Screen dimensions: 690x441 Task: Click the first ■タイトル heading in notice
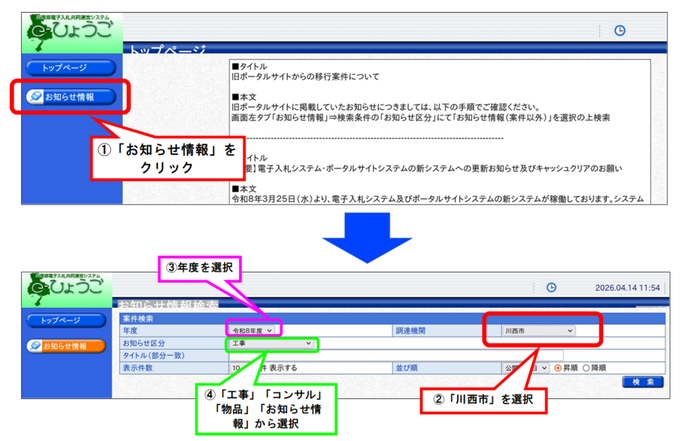(250, 66)
